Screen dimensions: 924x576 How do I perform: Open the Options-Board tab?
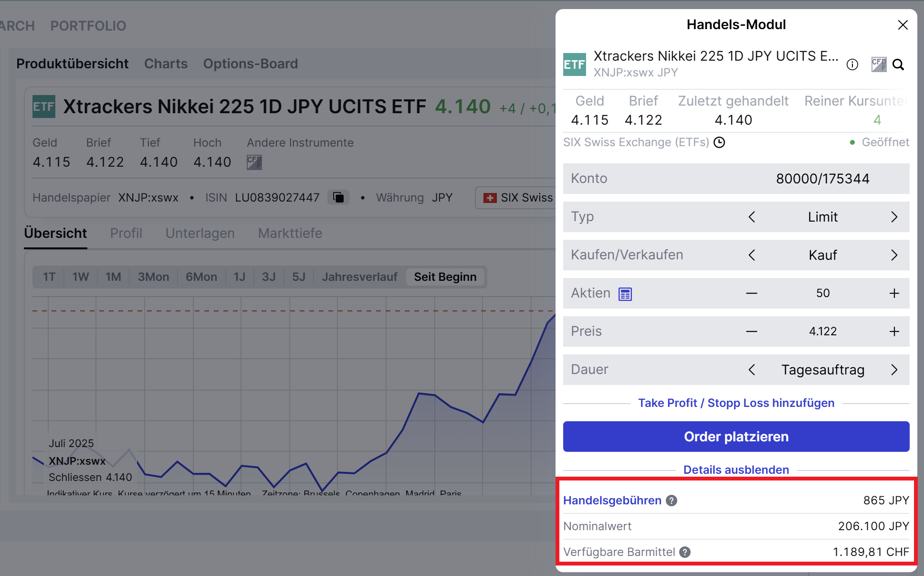pos(251,64)
